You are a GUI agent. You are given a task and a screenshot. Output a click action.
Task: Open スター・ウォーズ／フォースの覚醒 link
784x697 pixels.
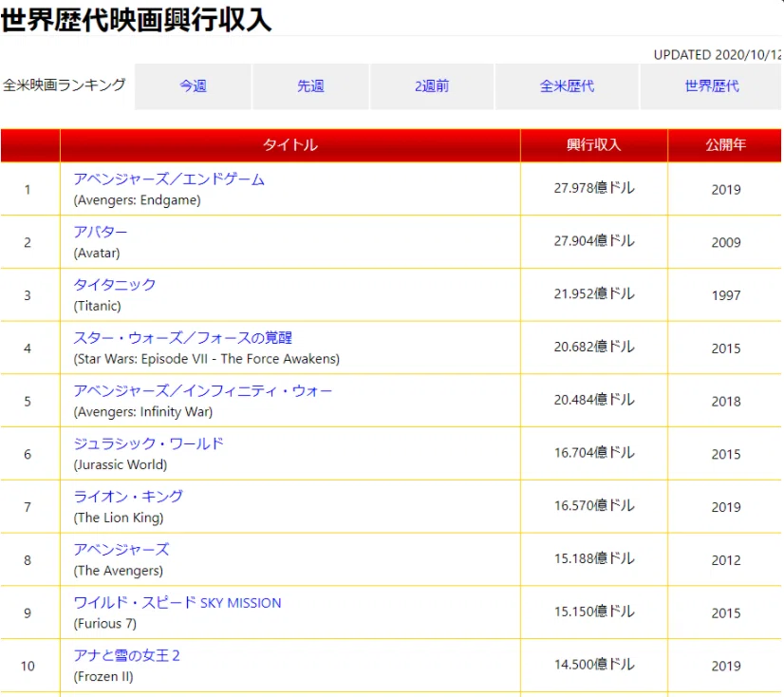[183, 338]
